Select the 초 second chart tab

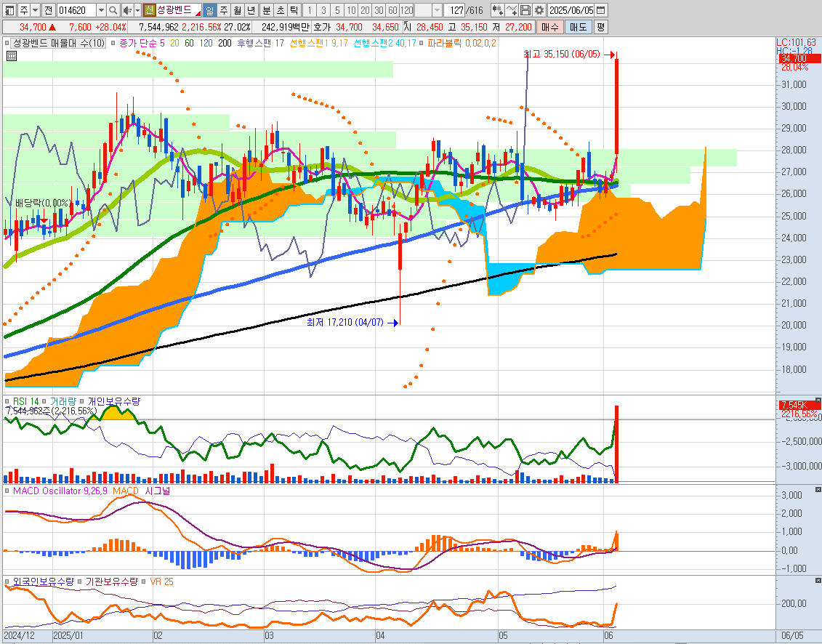[281, 10]
